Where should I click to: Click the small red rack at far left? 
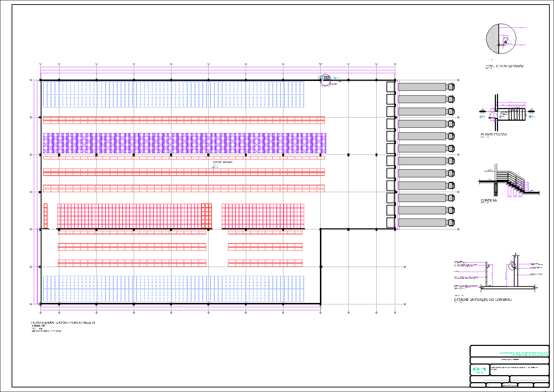(45, 216)
